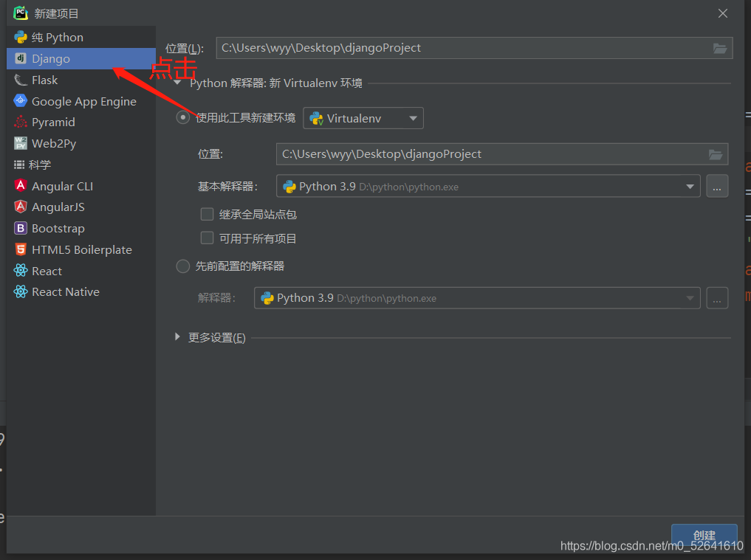This screenshot has width=751, height=560.
Task: Click the Python icon in the 解释器 field
Action: click(x=267, y=298)
